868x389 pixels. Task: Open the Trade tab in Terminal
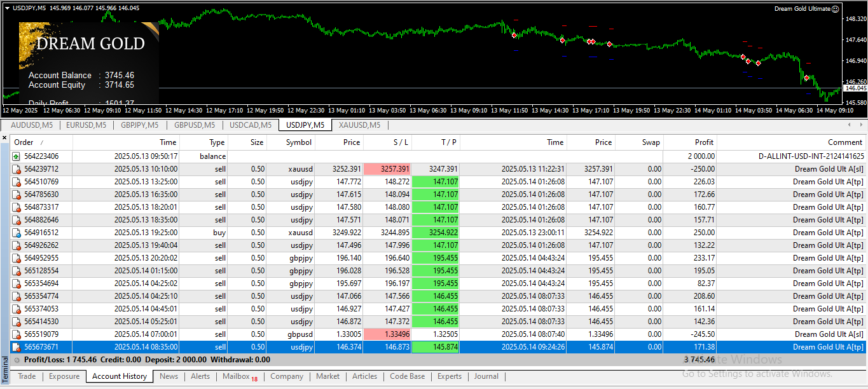tap(27, 376)
